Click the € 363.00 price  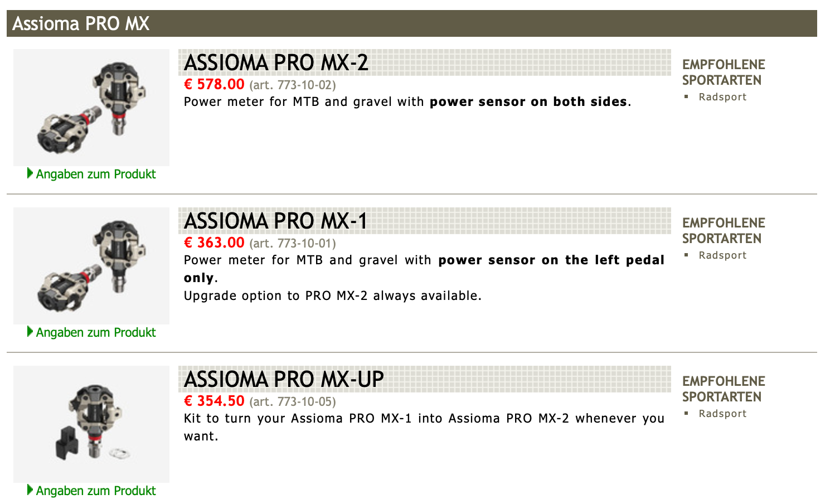click(x=214, y=243)
